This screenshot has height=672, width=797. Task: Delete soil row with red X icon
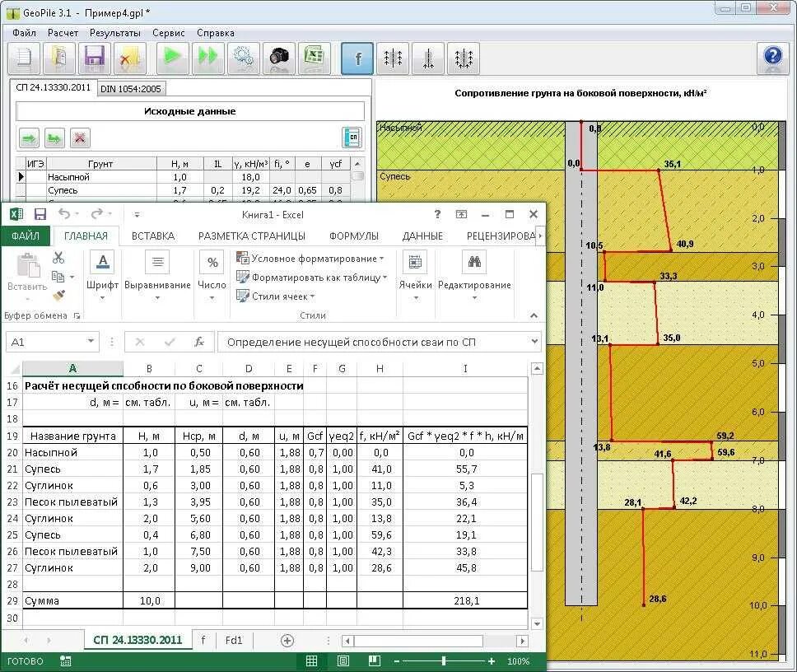click(x=80, y=138)
